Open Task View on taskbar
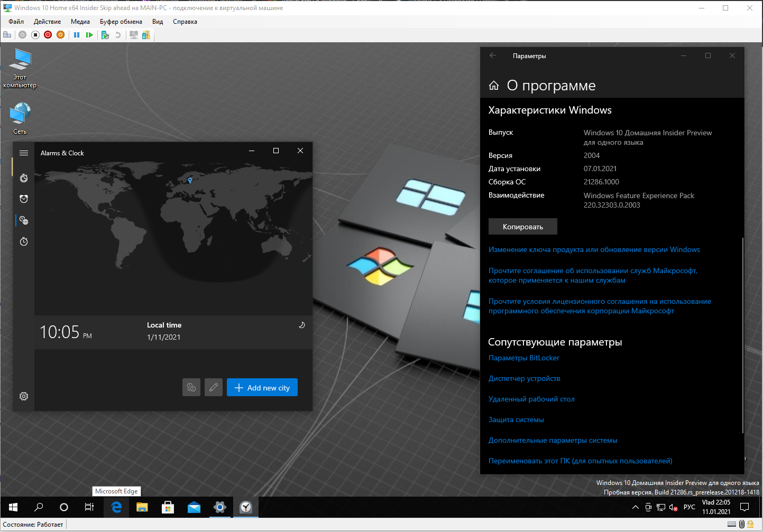Image resolution: width=763 pixels, height=532 pixels. (x=89, y=507)
